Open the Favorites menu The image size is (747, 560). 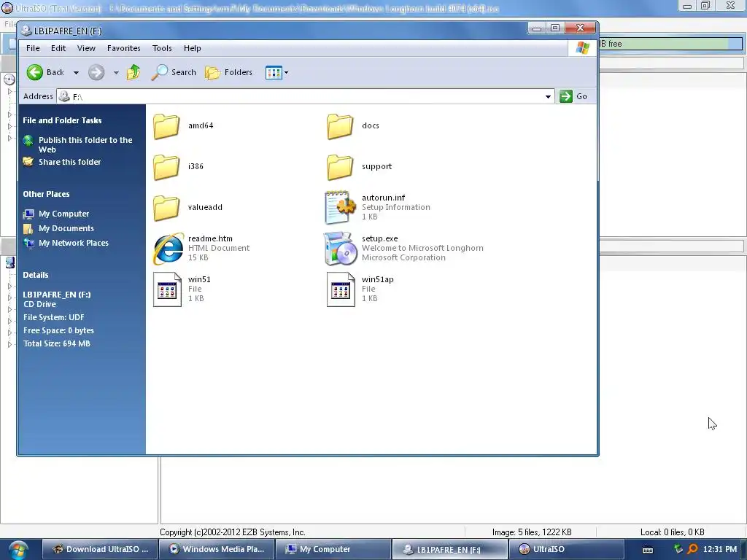click(x=123, y=48)
